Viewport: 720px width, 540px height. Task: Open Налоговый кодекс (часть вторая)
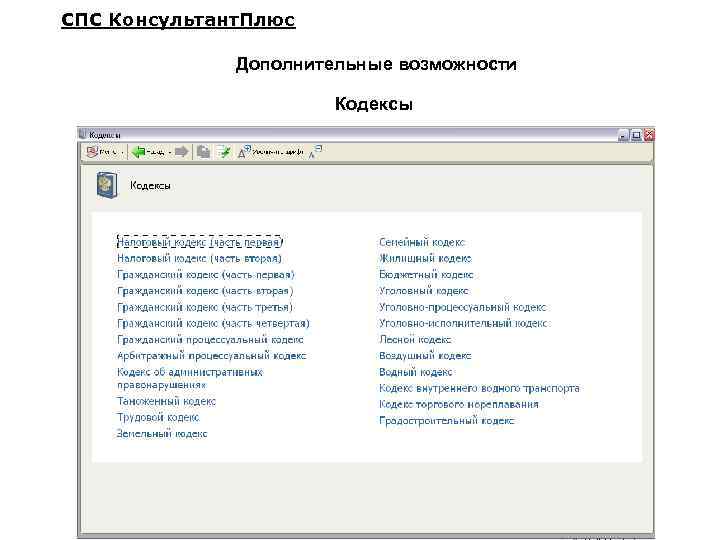pos(199,259)
